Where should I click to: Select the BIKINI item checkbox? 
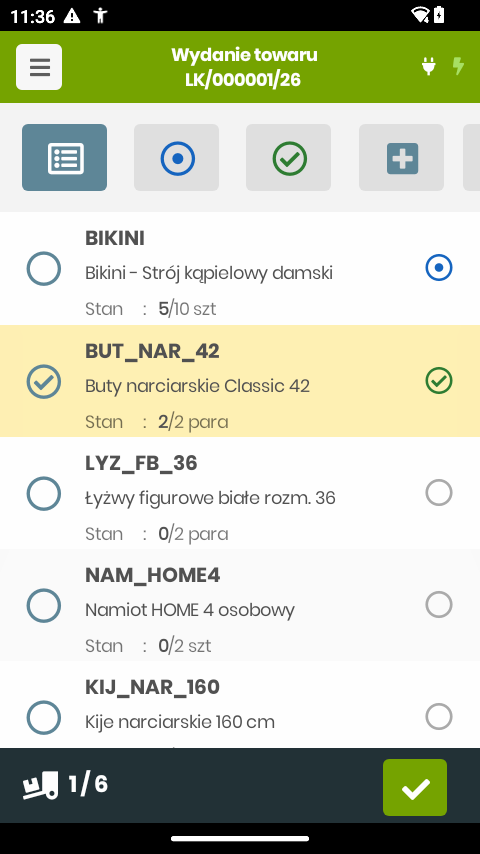[44, 269]
